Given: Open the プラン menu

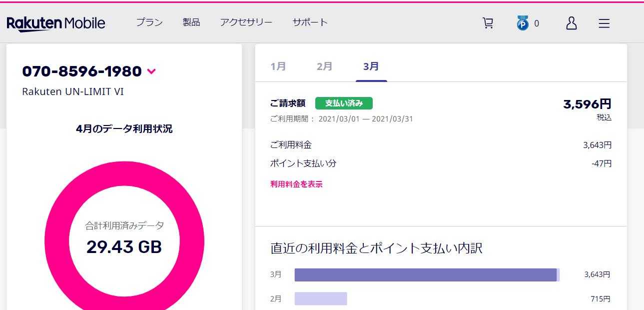Looking at the screenshot, I should coord(149,22).
